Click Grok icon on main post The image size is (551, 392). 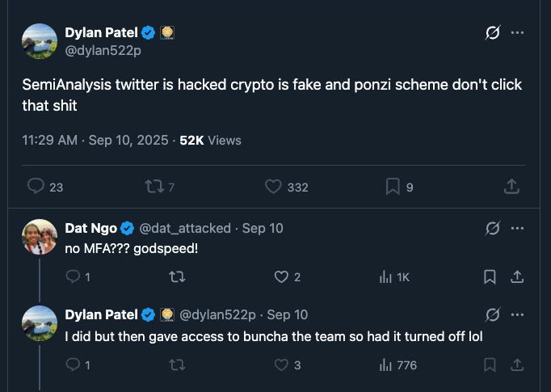click(x=490, y=33)
